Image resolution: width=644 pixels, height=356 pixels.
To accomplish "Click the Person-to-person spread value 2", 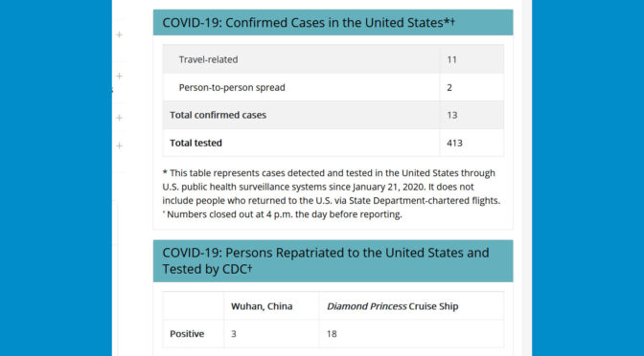I will (449, 87).
